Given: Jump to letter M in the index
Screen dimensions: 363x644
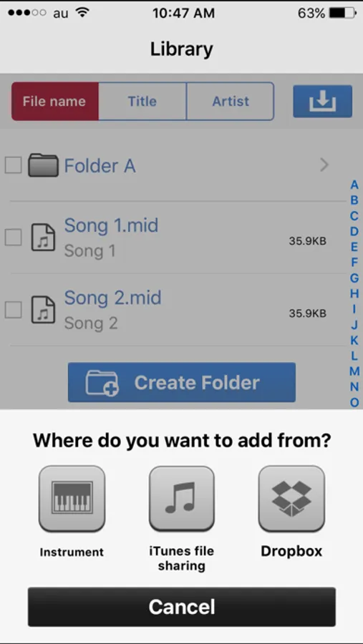Looking at the screenshot, I should click(354, 371).
